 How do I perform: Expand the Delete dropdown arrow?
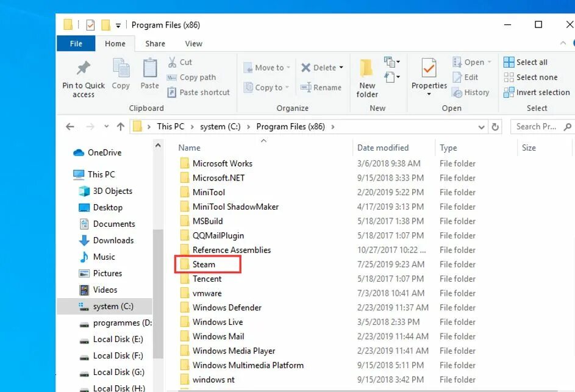(x=341, y=68)
